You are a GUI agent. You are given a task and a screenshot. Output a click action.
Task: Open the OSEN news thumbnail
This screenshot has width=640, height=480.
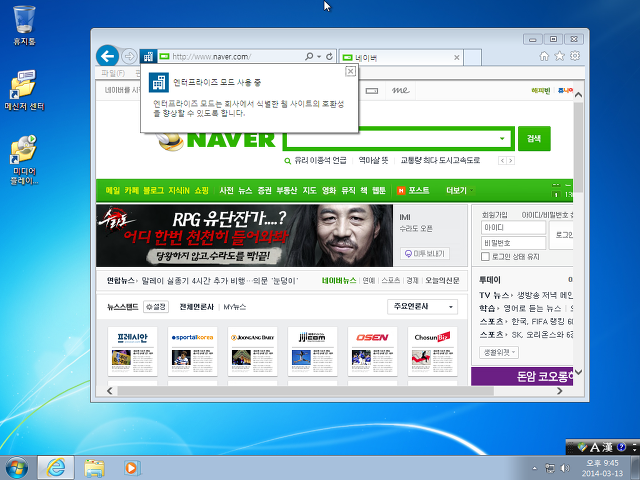(x=372, y=351)
